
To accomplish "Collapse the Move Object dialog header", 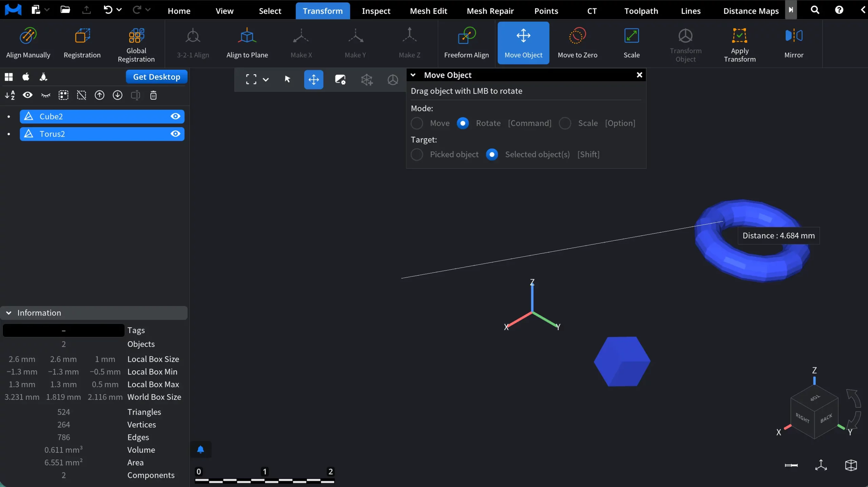I will tap(413, 75).
